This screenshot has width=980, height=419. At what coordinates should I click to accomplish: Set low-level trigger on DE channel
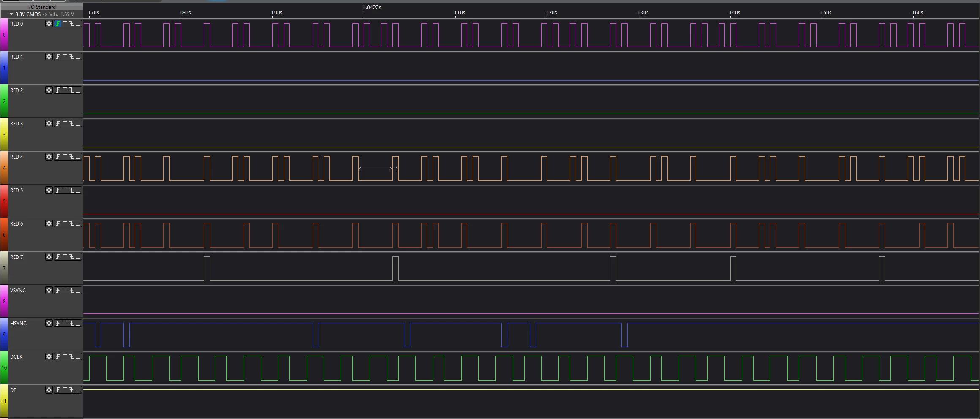click(78, 390)
